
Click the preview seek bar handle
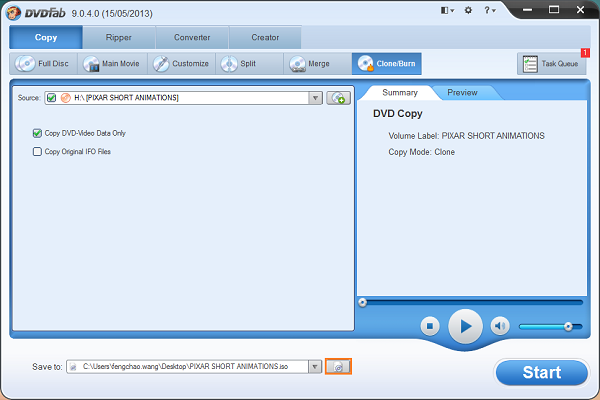[x=362, y=303]
